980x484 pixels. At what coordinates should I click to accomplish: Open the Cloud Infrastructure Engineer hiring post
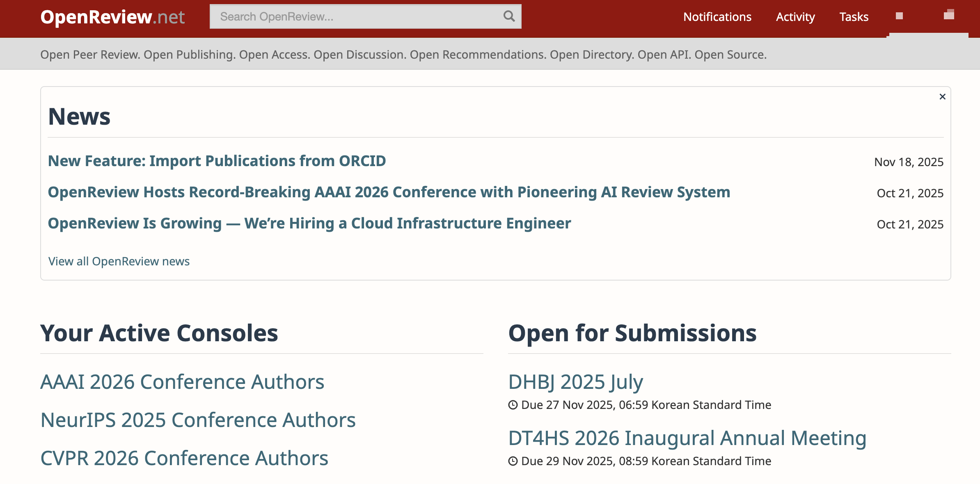[309, 223]
